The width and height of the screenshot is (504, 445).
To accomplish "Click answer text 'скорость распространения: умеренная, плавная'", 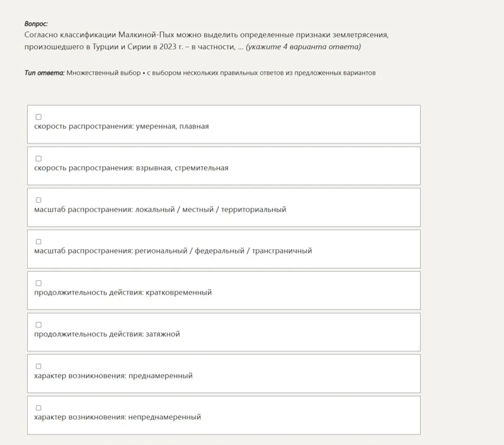I will click(x=122, y=126).
